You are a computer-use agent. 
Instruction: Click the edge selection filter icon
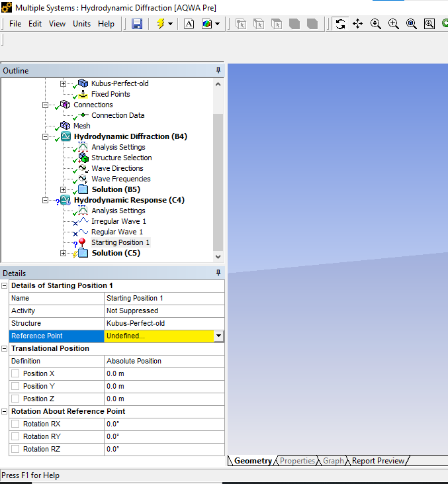(x=259, y=24)
